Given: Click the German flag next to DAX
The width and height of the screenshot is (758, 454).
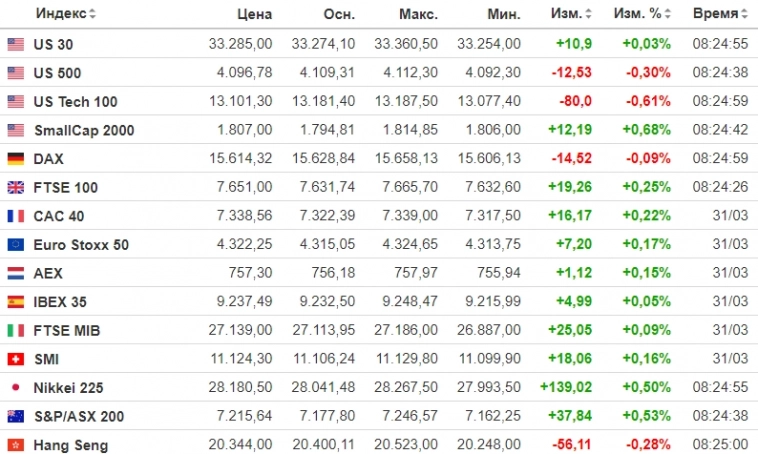Looking at the screenshot, I should pyautogui.click(x=15, y=159).
